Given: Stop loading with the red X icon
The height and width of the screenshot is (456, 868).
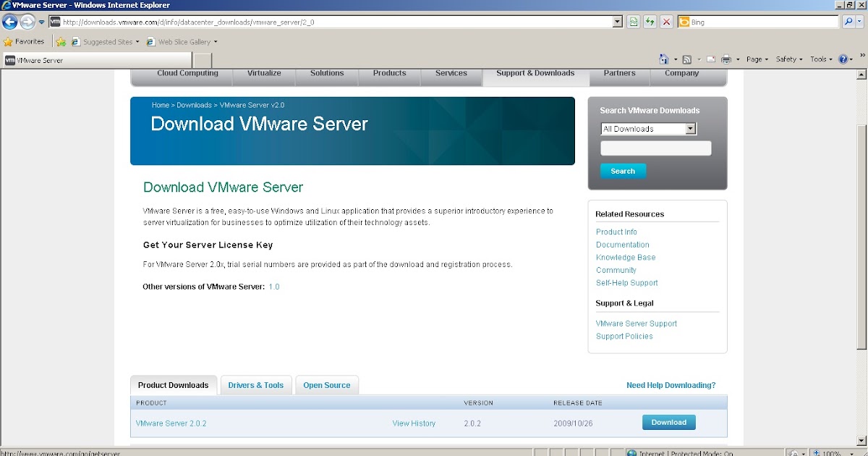Looking at the screenshot, I should point(666,22).
